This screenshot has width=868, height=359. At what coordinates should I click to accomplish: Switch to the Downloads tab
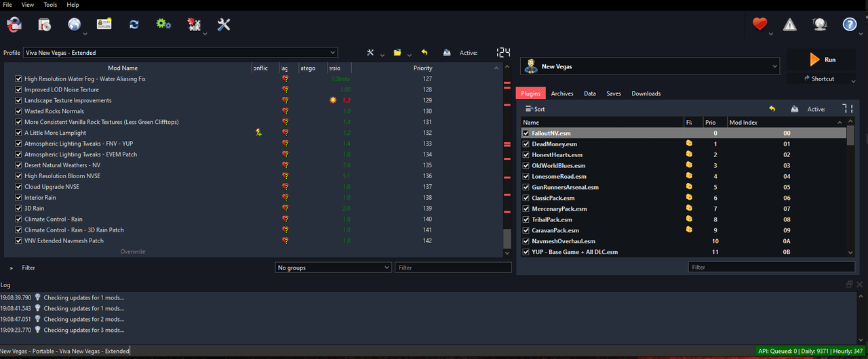646,93
